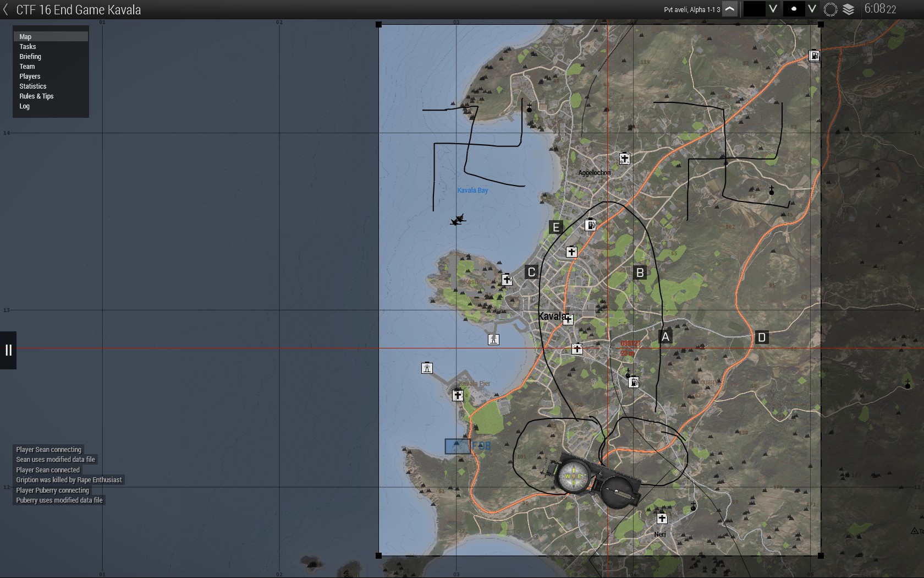This screenshot has width=924, height=578.
Task: Collapse the player info with the up chevron
Action: tap(730, 9)
